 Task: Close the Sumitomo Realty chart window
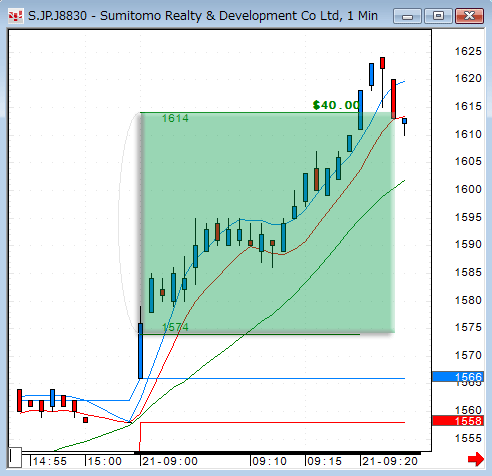click(469, 16)
